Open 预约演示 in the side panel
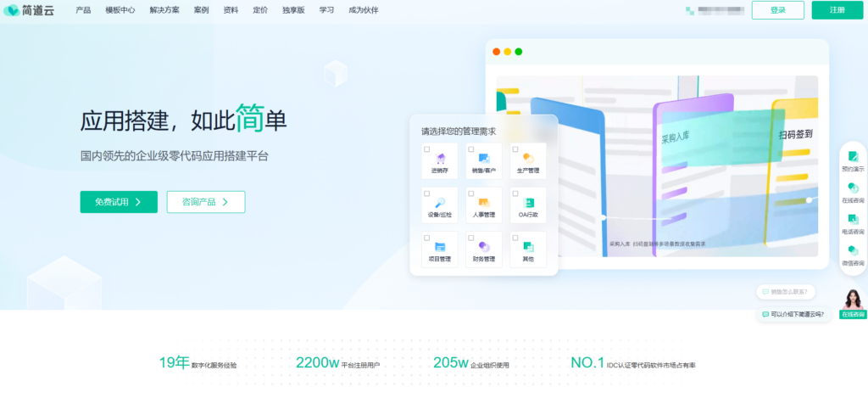 click(853, 161)
